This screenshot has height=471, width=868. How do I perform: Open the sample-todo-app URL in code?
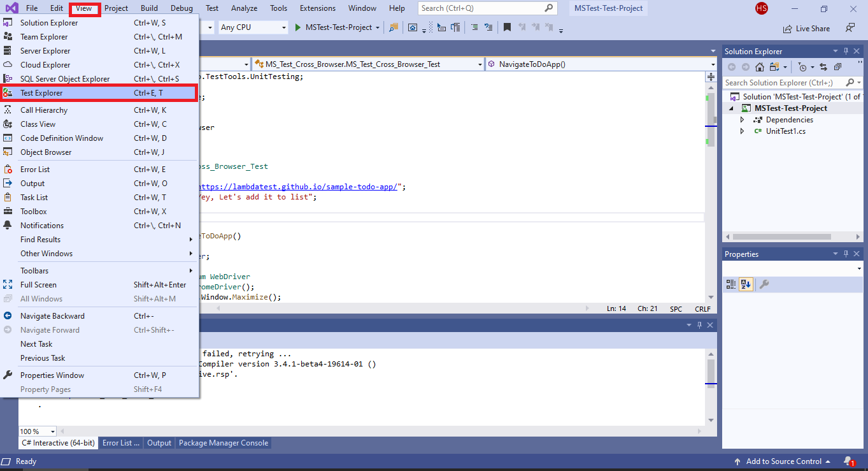click(x=299, y=187)
